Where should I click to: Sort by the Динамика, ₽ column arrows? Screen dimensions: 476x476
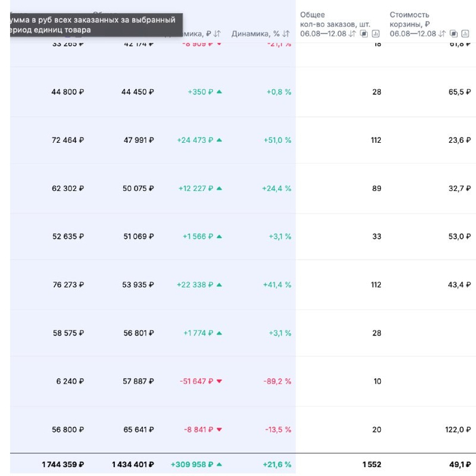coord(217,33)
